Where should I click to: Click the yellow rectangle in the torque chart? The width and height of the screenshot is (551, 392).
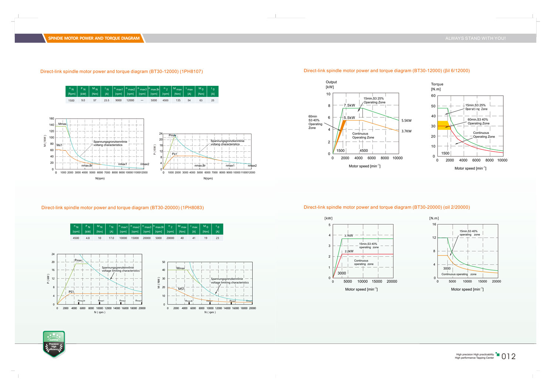(443, 125)
